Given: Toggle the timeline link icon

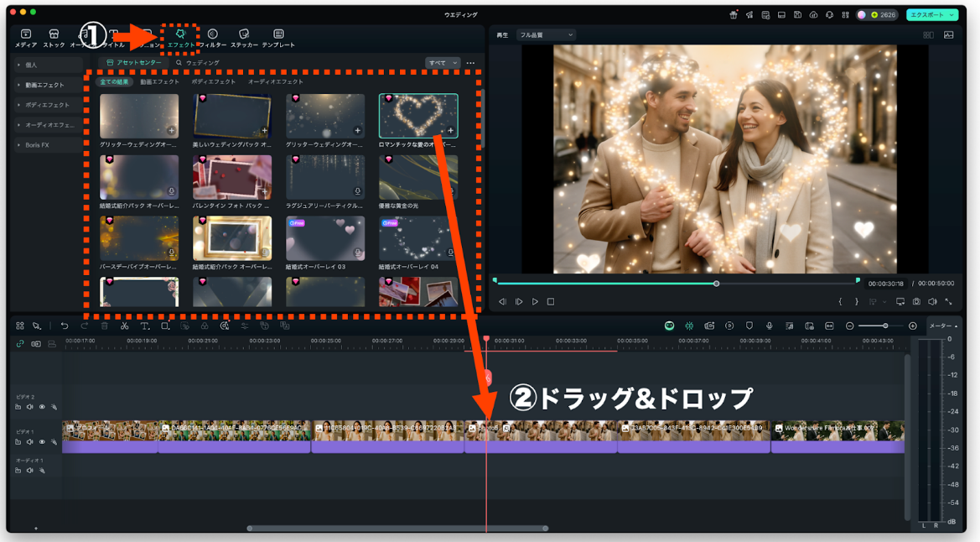Looking at the screenshot, I should click(x=20, y=344).
